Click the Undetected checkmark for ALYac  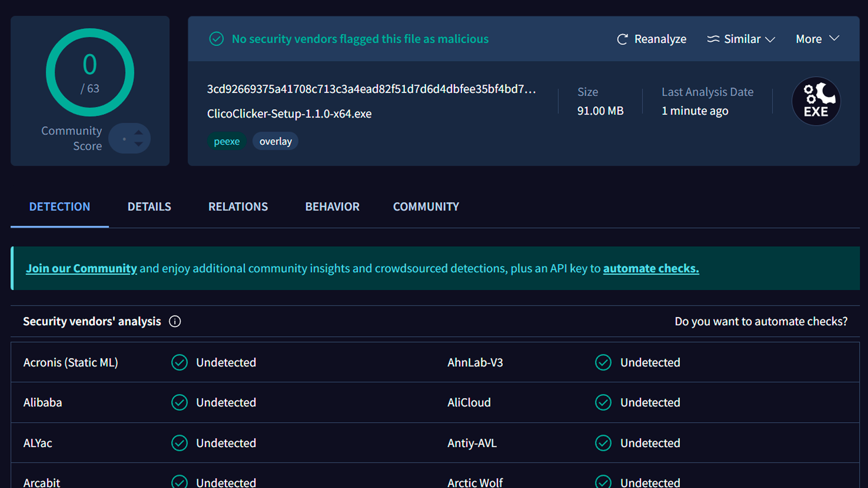179,443
